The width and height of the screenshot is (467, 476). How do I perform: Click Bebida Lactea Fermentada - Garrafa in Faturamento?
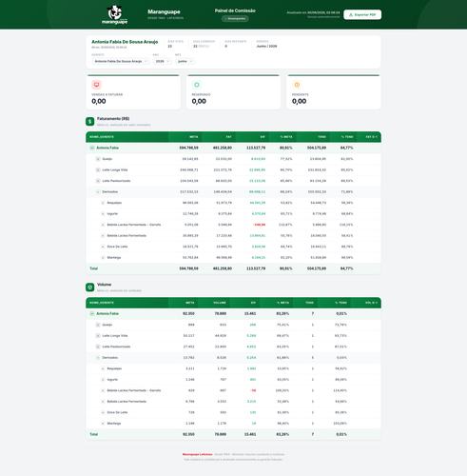(134, 225)
